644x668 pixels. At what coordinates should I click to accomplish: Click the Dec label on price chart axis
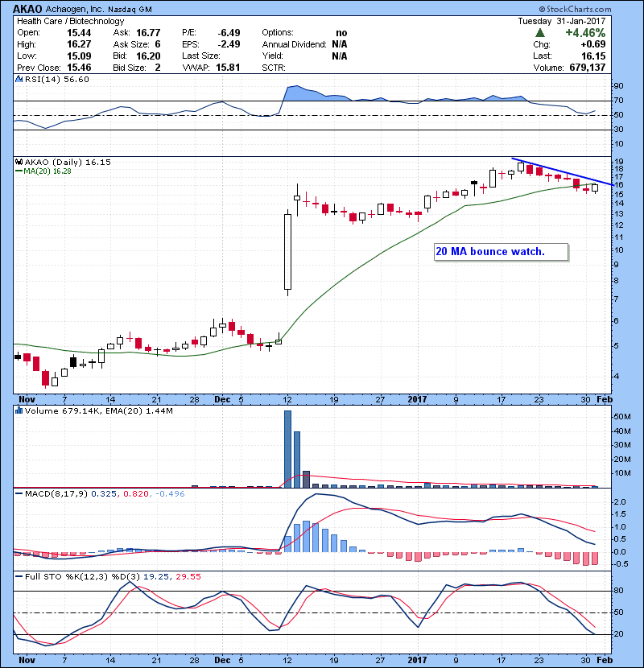222,400
